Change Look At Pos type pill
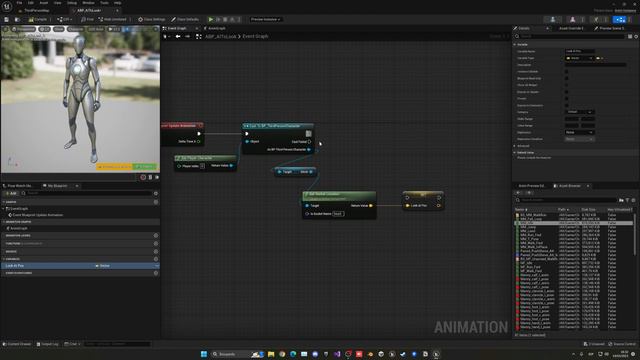Viewport: 640px width, 360px height. pyautogui.click(x=103, y=266)
